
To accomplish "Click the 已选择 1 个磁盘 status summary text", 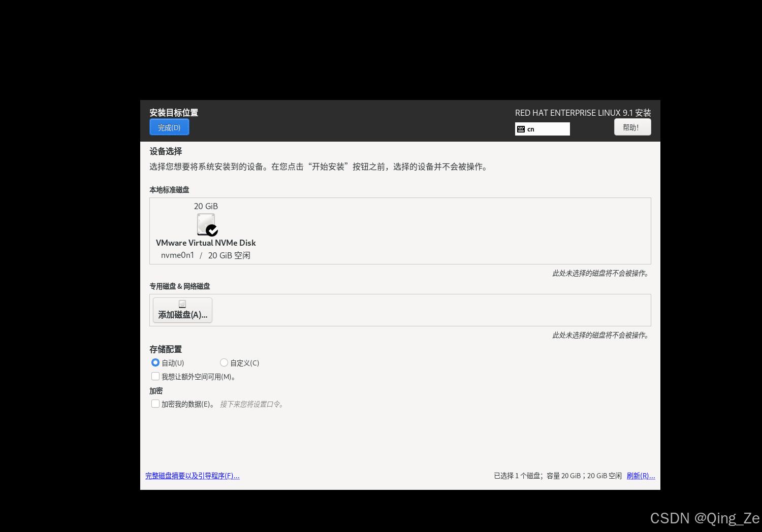I will point(558,476).
